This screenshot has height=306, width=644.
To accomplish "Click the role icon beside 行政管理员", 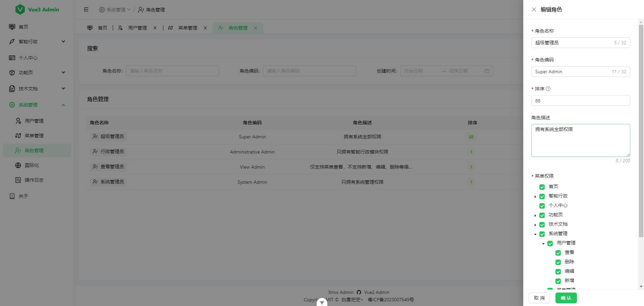I will coord(95,151).
